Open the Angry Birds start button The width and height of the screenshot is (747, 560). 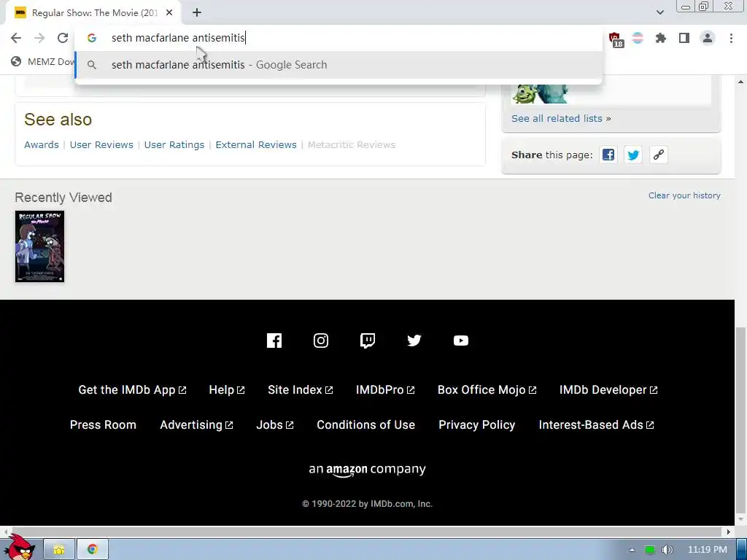20,548
